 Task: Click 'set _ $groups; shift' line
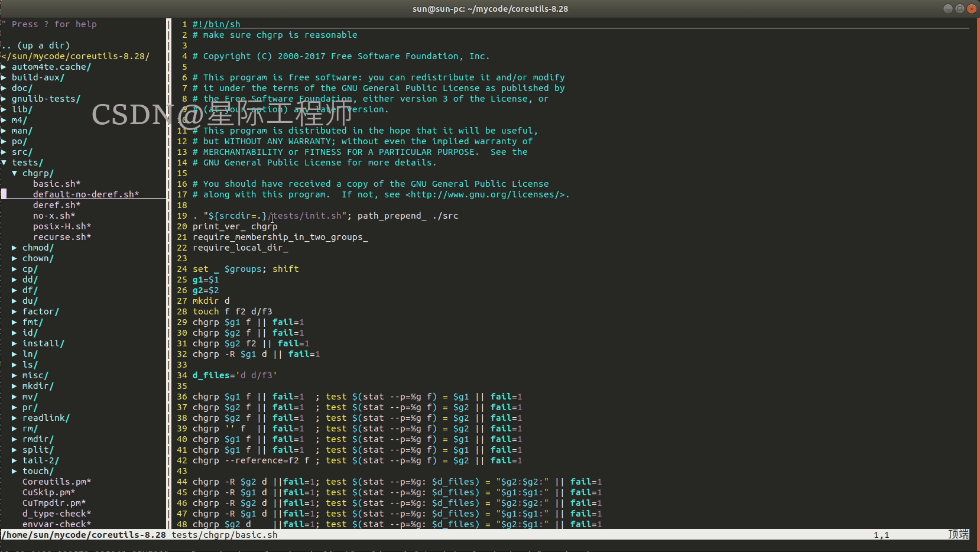pyautogui.click(x=246, y=269)
